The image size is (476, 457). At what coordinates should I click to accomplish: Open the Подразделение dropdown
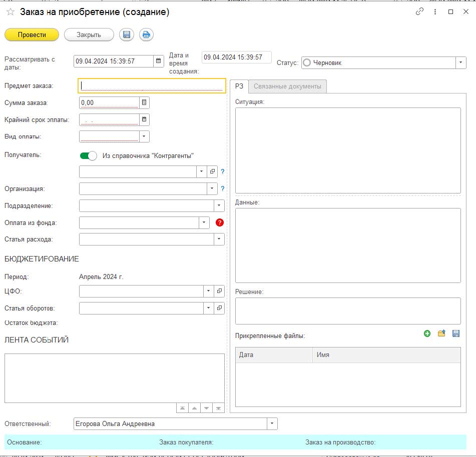pyautogui.click(x=219, y=205)
